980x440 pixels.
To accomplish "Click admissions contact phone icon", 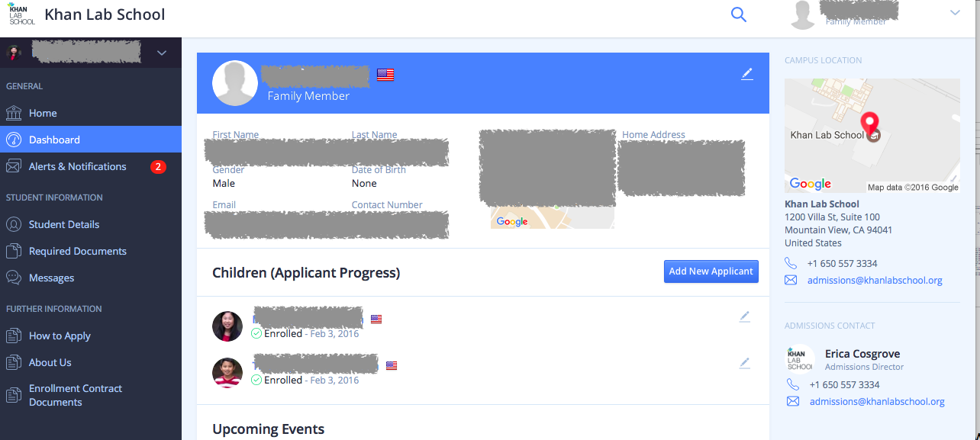I will coord(793,384).
